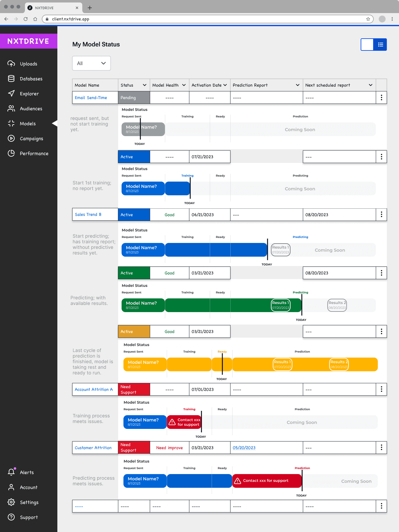Open the Databases section icon
Image resolution: width=399 pixels, height=532 pixels.
[11, 79]
